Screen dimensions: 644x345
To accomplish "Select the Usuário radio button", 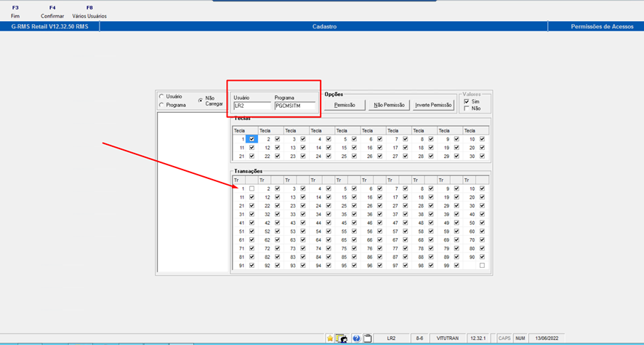I will click(161, 97).
